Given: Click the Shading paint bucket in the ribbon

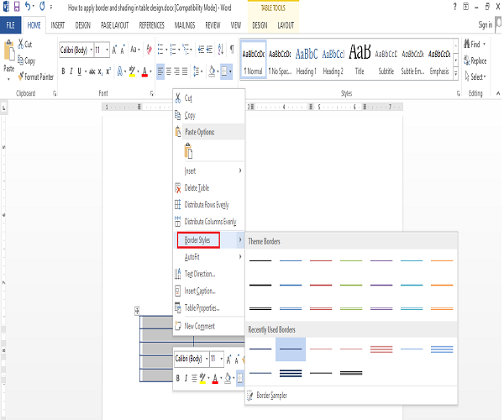Looking at the screenshot, I should click(212, 71).
